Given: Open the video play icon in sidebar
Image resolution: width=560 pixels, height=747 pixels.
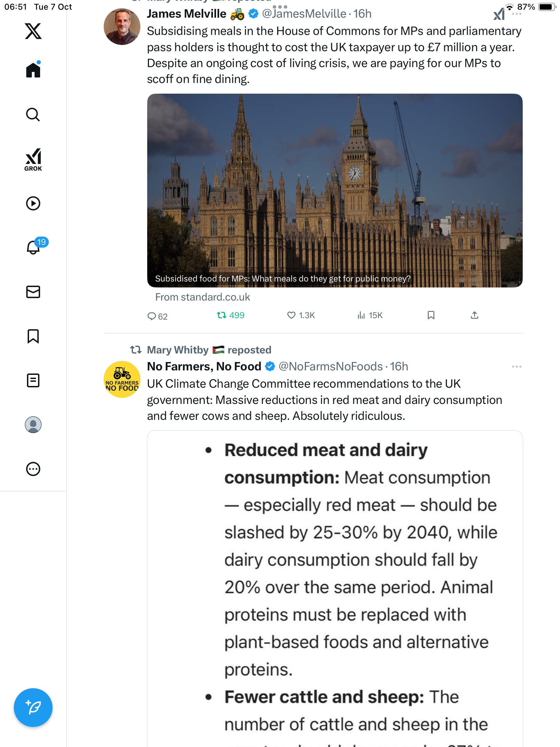Looking at the screenshot, I should 33,203.
